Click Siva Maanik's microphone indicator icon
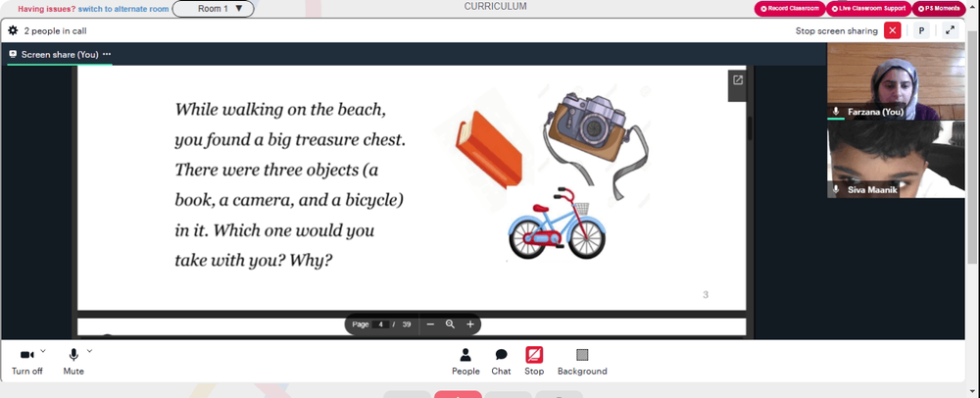The height and width of the screenshot is (398, 980). 836,189
